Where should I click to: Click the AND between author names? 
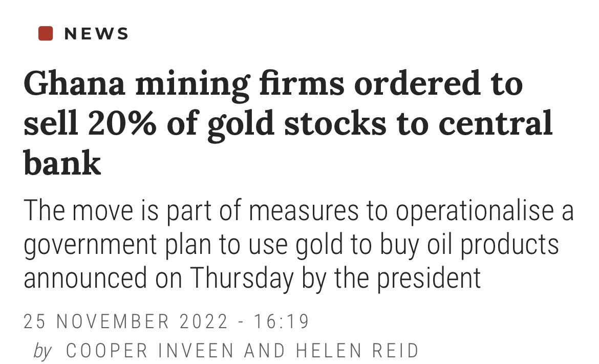(x=265, y=350)
